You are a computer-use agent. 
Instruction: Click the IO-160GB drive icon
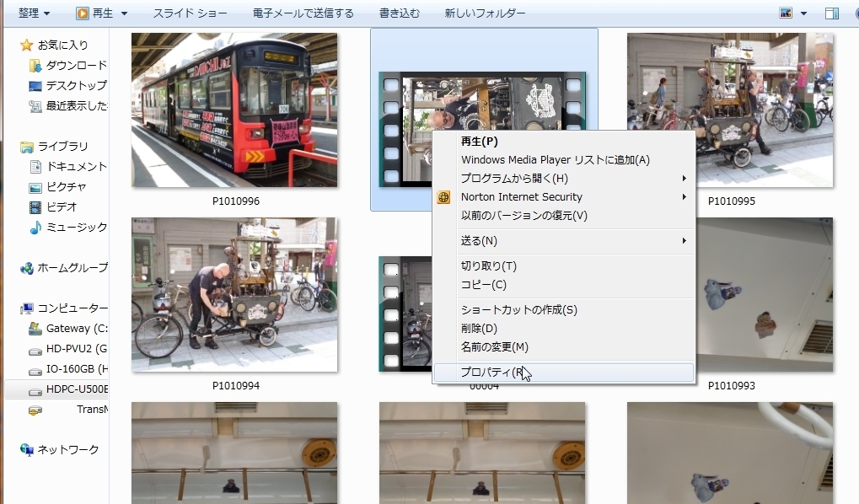35,372
